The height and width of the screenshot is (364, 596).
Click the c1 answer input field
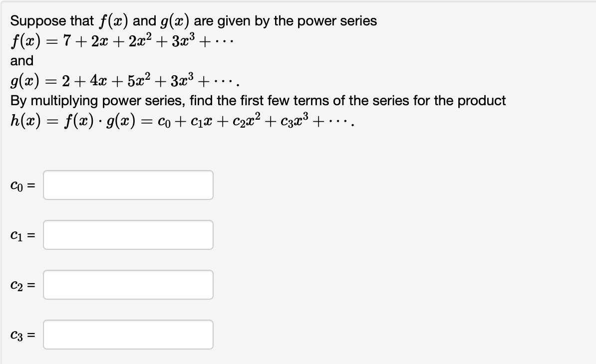click(x=128, y=234)
